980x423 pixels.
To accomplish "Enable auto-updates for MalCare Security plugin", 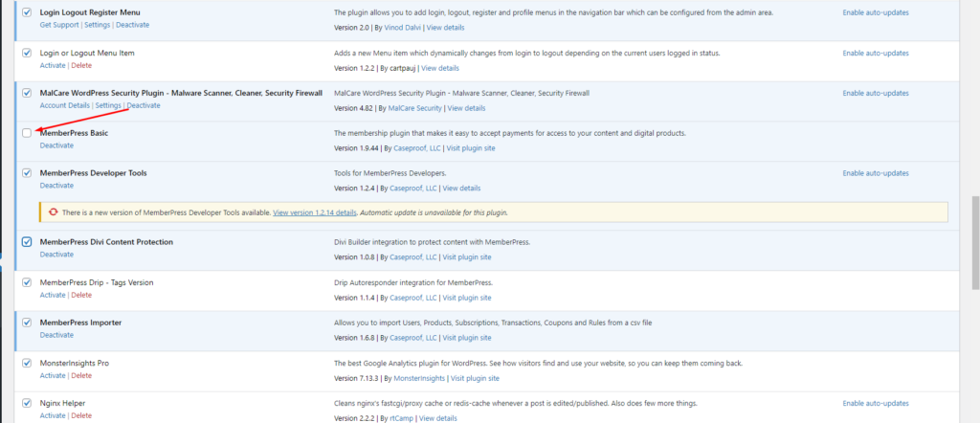I will pyautogui.click(x=876, y=93).
